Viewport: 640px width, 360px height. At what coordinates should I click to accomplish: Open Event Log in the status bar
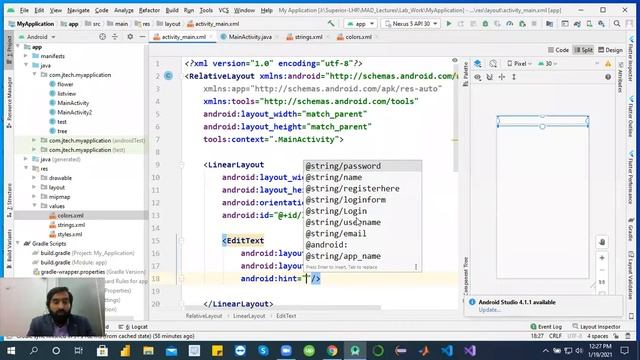click(x=546, y=327)
